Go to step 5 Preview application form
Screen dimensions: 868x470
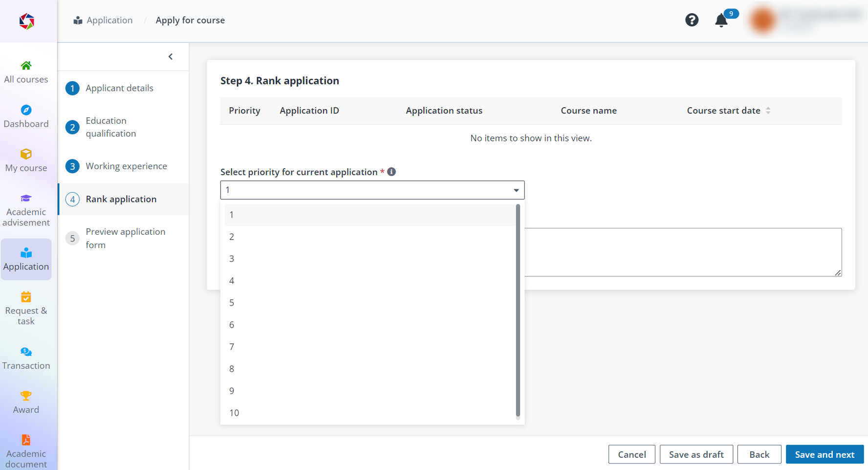[125, 238]
